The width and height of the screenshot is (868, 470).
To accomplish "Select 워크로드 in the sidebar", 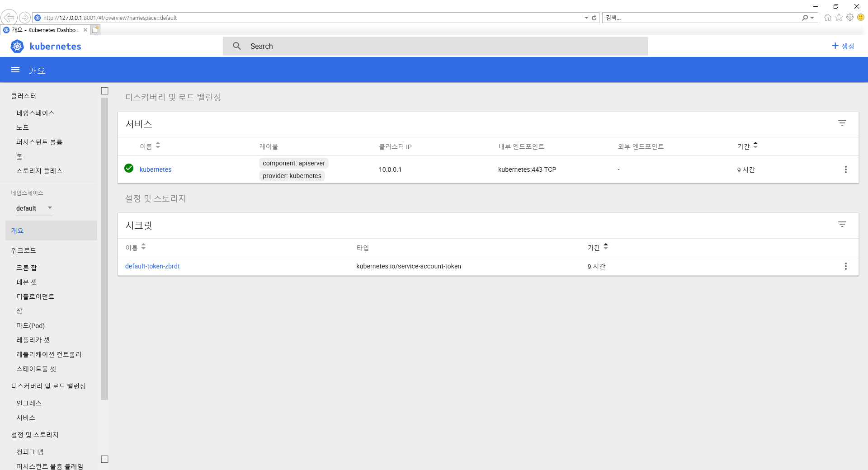I will (24, 250).
